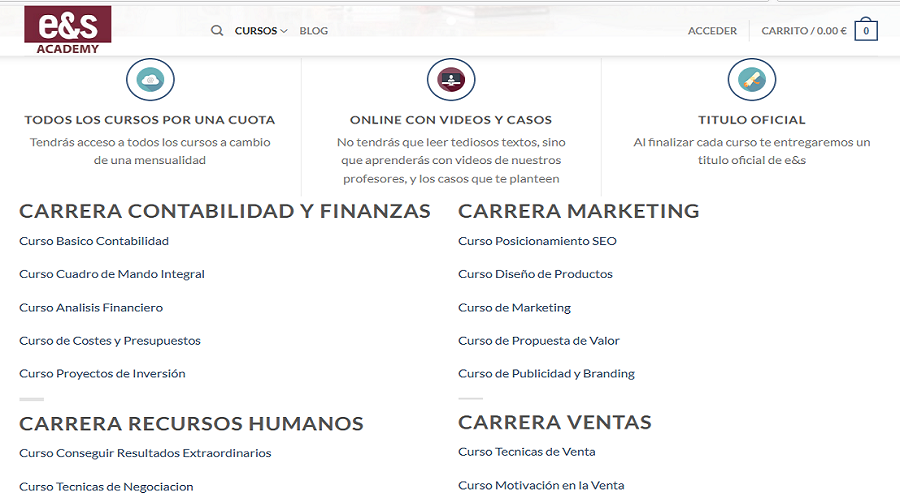Open the search magnifier icon
This screenshot has width=900, height=500.
pyautogui.click(x=217, y=30)
